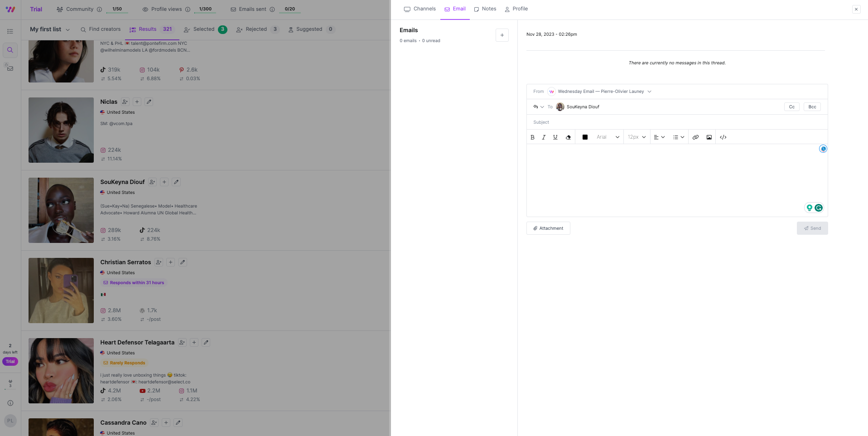
Task: Insert an image into the email
Action: tap(709, 137)
